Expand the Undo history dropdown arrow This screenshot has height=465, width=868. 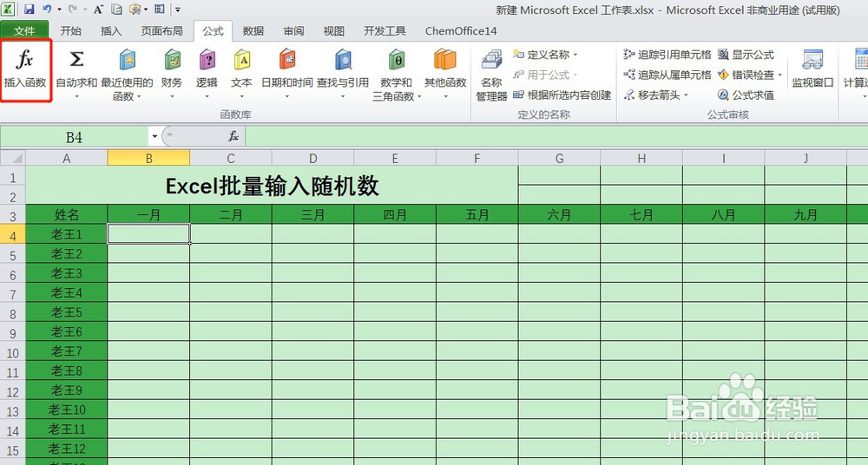pos(59,10)
